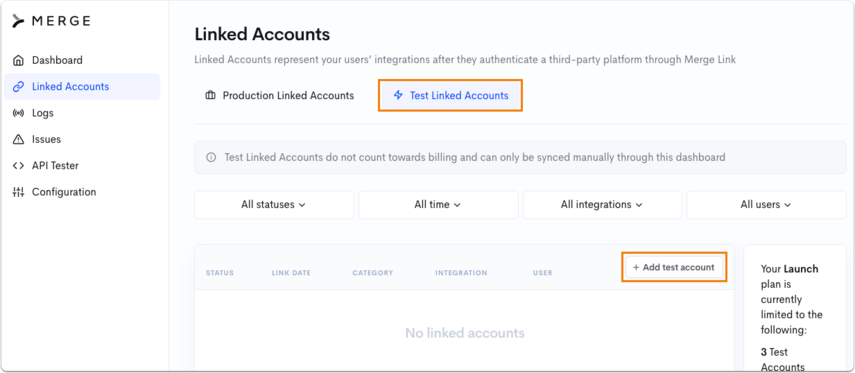
Task: Switch to Production Linked Accounts tab
Action: [280, 95]
